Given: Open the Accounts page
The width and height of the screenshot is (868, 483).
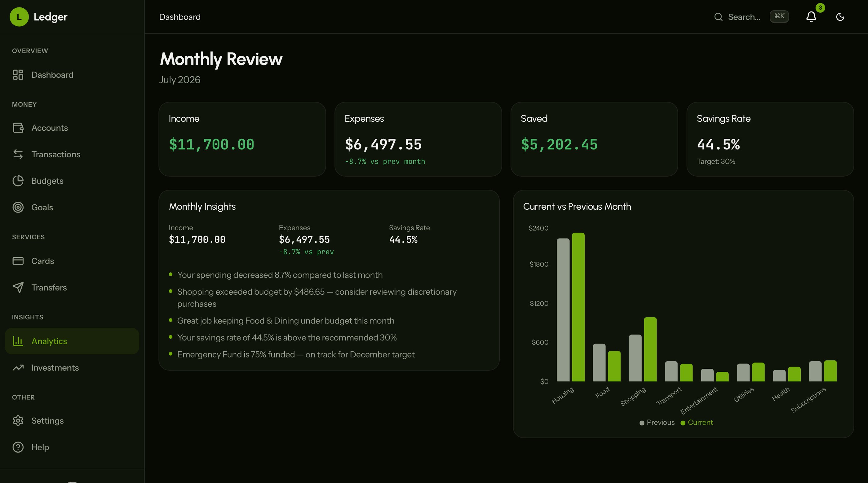Looking at the screenshot, I should [72, 128].
